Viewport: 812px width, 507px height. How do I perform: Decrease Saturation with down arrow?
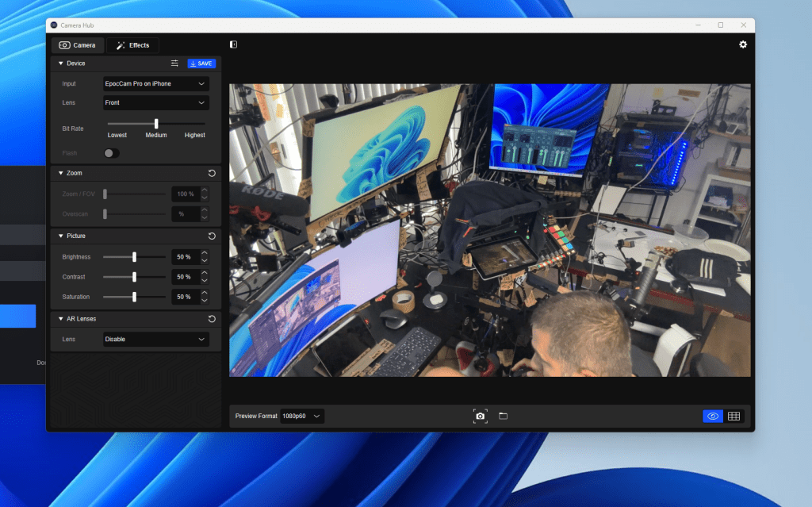click(x=205, y=300)
